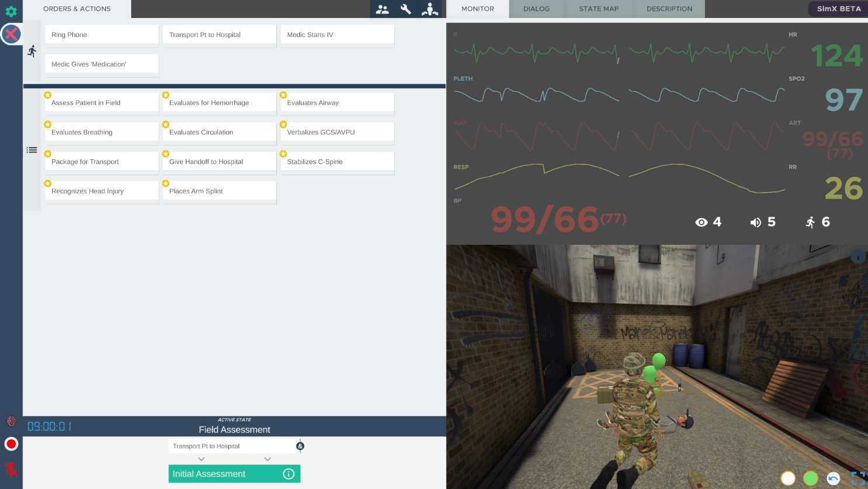868x489 pixels.
Task: Expand right chevron above Initial Assessment
Action: [x=268, y=459]
